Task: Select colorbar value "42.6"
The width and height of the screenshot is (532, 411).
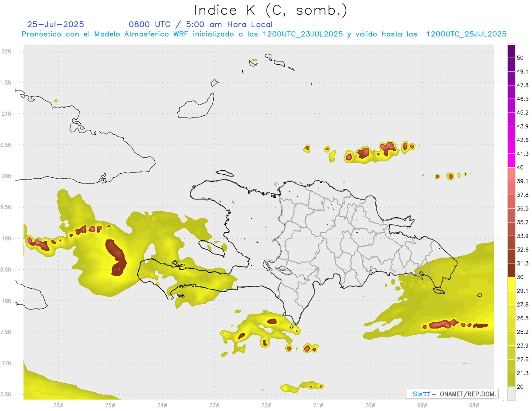Action: (x=523, y=140)
